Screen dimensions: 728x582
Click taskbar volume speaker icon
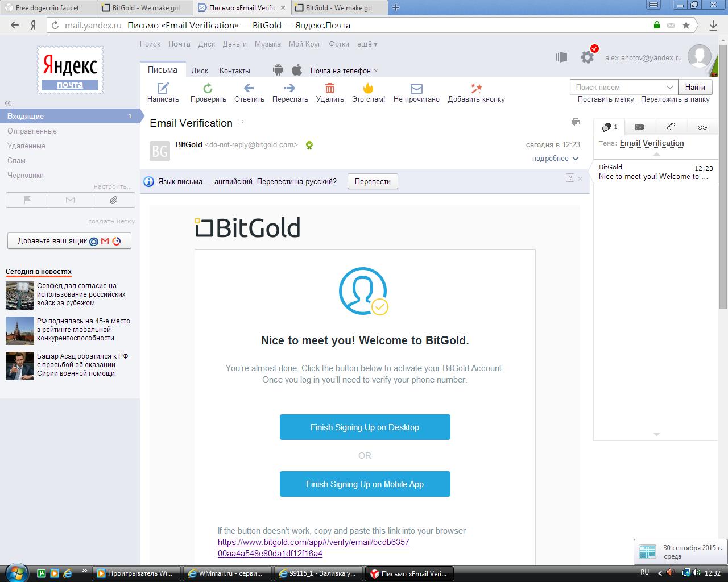pos(698,572)
